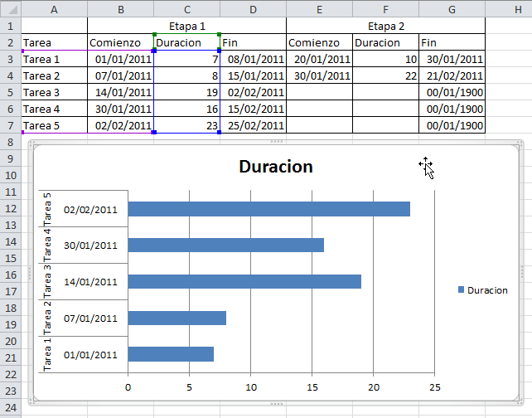The width and height of the screenshot is (532, 418).
Task: Select the Tarea 5 bar in chart
Action: [x=269, y=209]
